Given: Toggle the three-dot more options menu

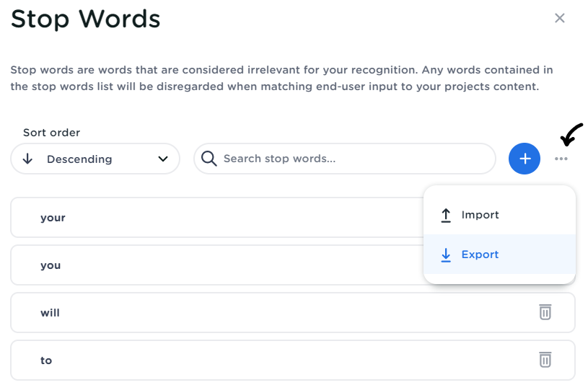Looking at the screenshot, I should (561, 159).
